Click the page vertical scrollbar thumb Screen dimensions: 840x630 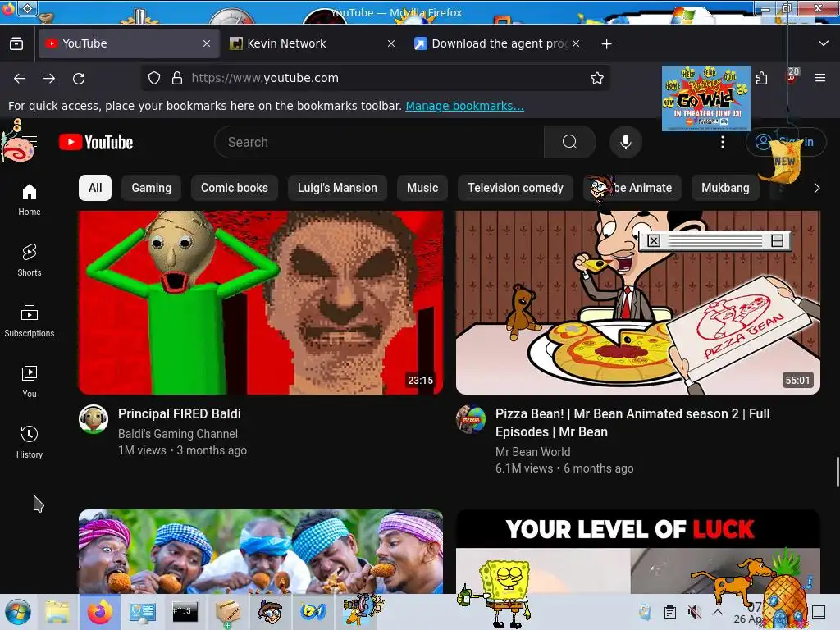[x=837, y=472]
